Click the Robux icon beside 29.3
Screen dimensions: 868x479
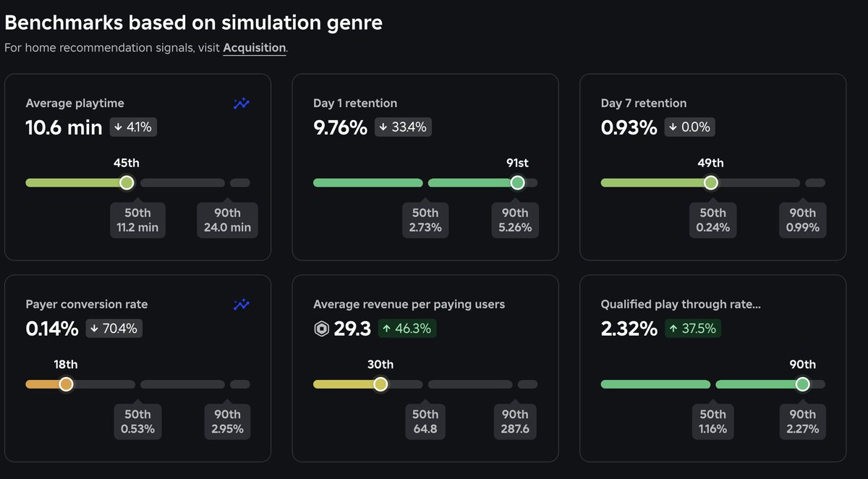coord(321,329)
